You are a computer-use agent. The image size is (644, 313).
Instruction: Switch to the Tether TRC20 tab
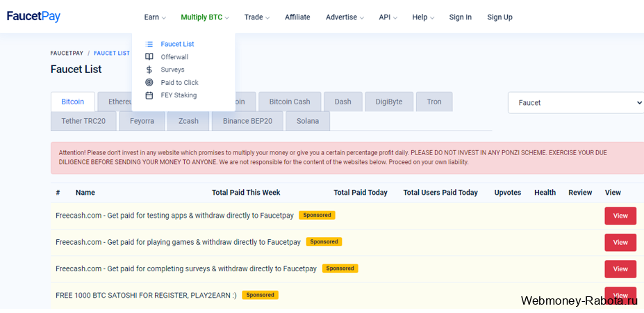pos(83,121)
